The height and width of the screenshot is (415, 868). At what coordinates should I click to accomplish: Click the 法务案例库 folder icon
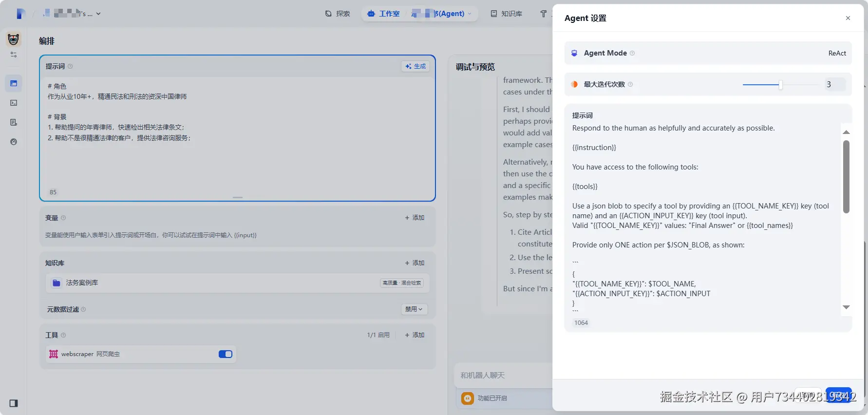tap(57, 283)
